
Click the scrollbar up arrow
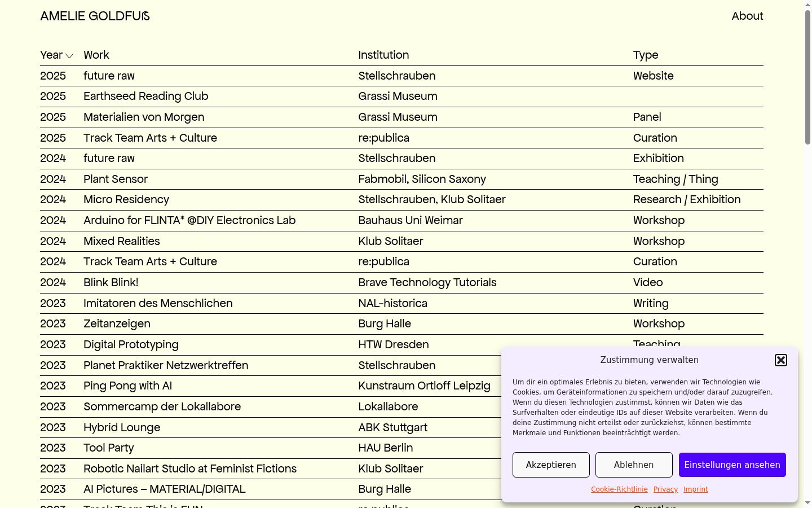click(807, 5)
